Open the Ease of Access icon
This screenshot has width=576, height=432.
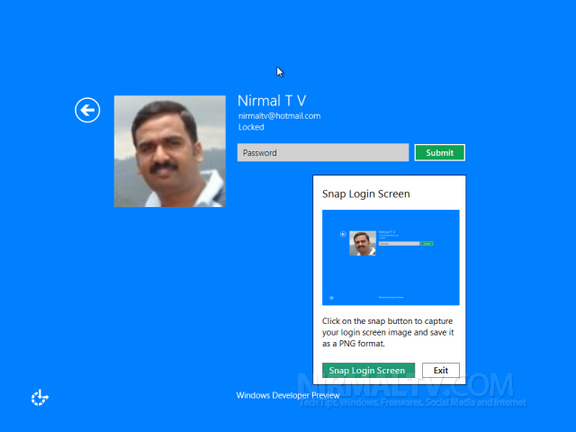point(40,397)
